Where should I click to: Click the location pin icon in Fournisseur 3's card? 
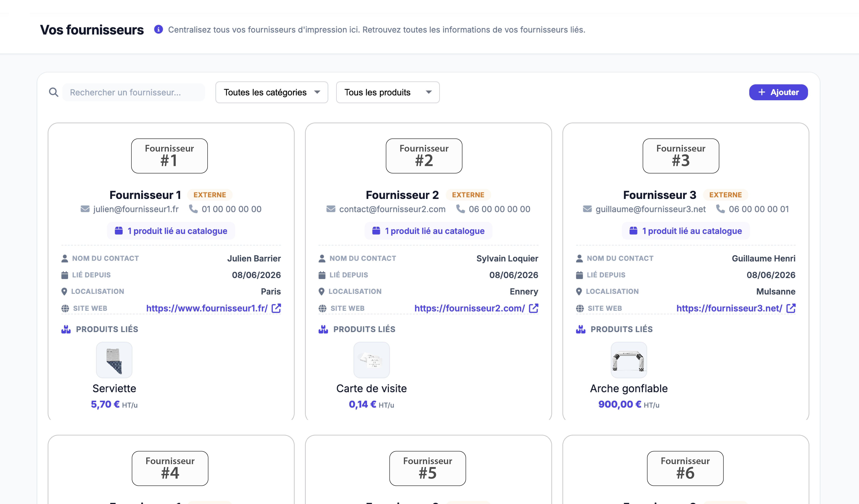(x=579, y=291)
